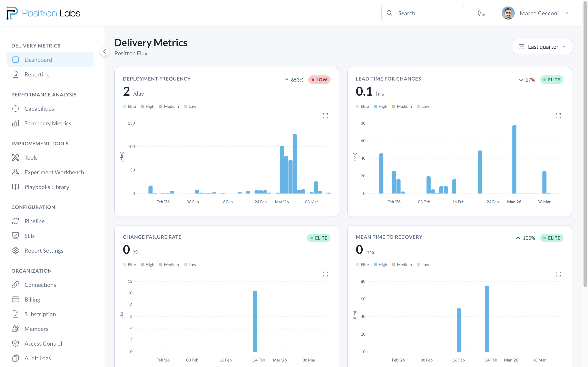Image resolution: width=588 pixels, height=367 pixels.
Task: Toggle Low legend in Lead Time chart
Action: pos(423,106)
